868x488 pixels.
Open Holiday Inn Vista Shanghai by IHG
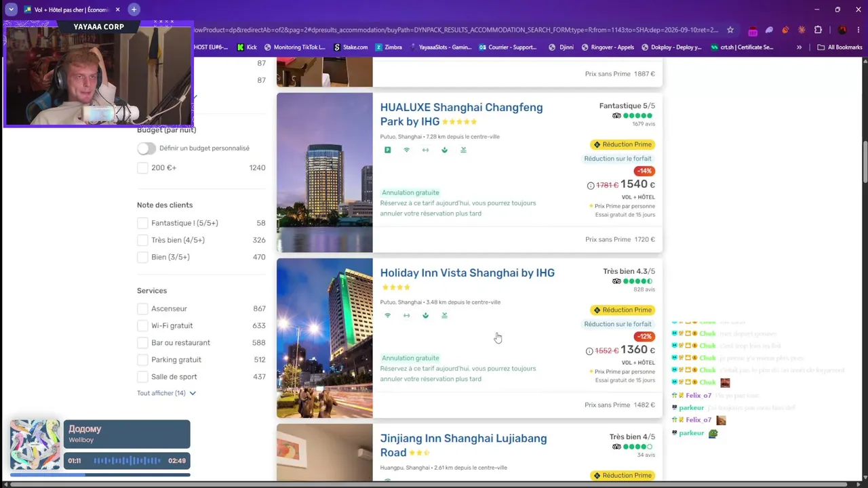(467, 272)
